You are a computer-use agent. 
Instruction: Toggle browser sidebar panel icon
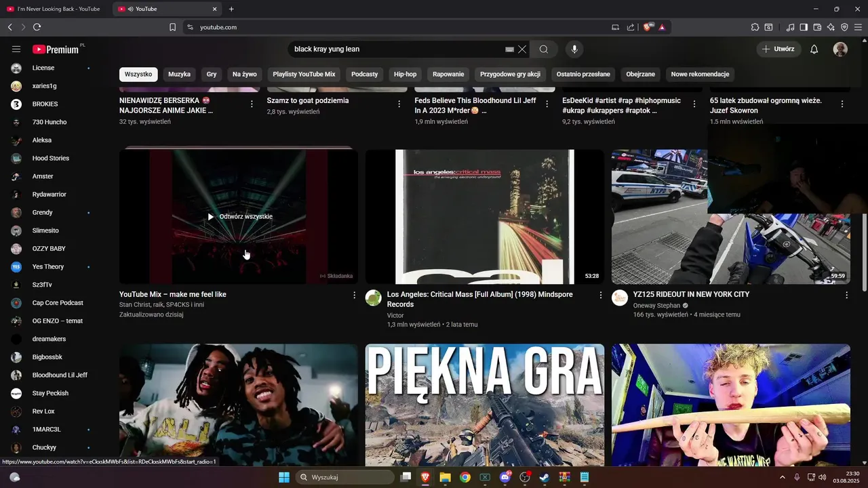click(804, 27)
